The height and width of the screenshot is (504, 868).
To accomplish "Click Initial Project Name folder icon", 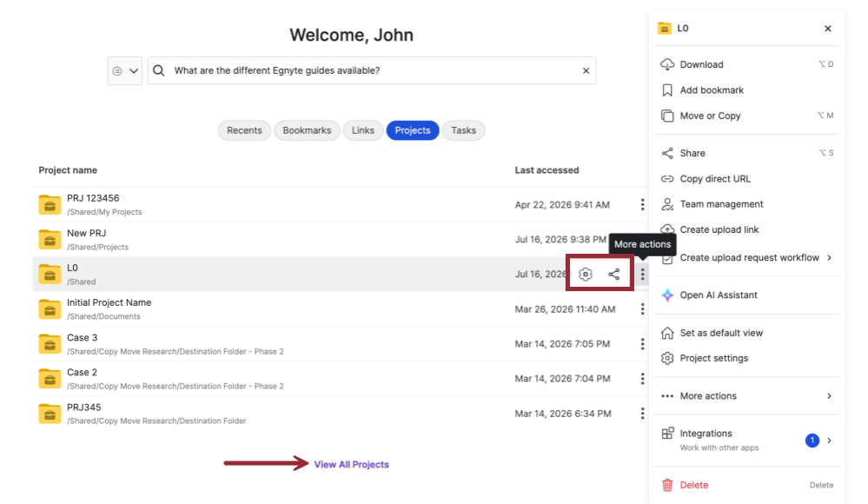I will pos(50,309).
